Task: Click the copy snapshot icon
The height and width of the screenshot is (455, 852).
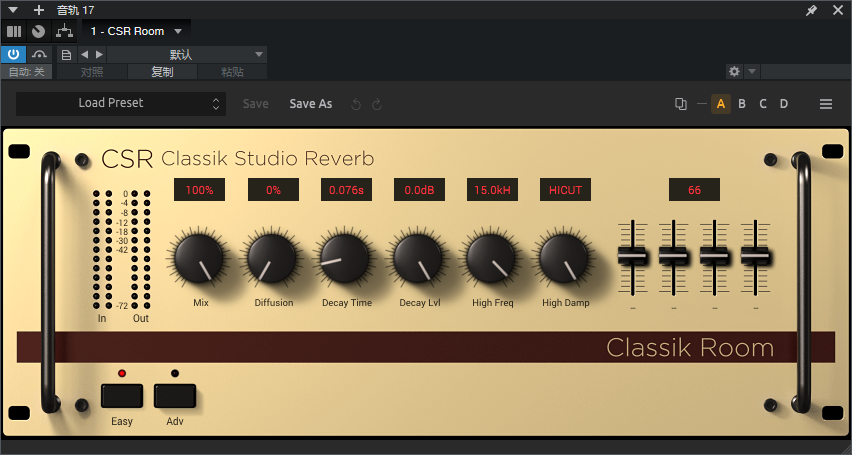Action: pos(680,104)
